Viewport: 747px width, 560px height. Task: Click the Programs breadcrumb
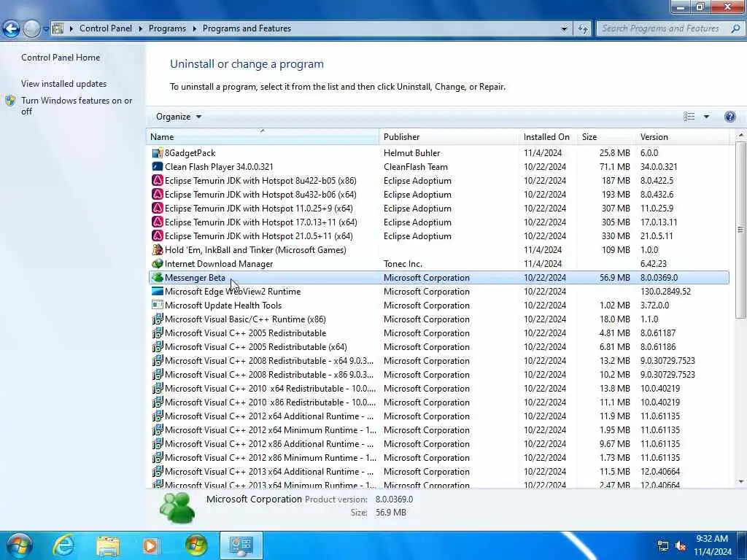click(x=167, y=28)
